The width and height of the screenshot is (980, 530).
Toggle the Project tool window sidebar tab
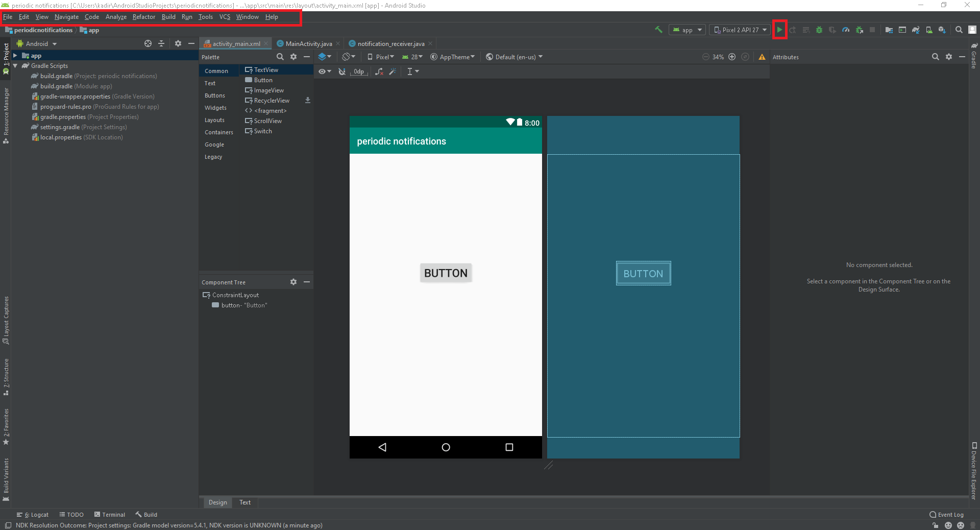tap(6, 58)
